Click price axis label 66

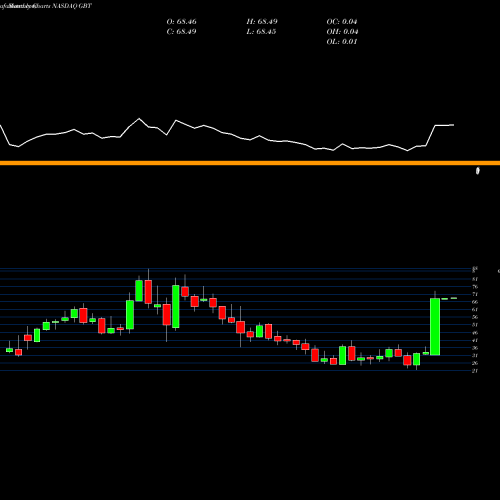[x=475, y=302]
